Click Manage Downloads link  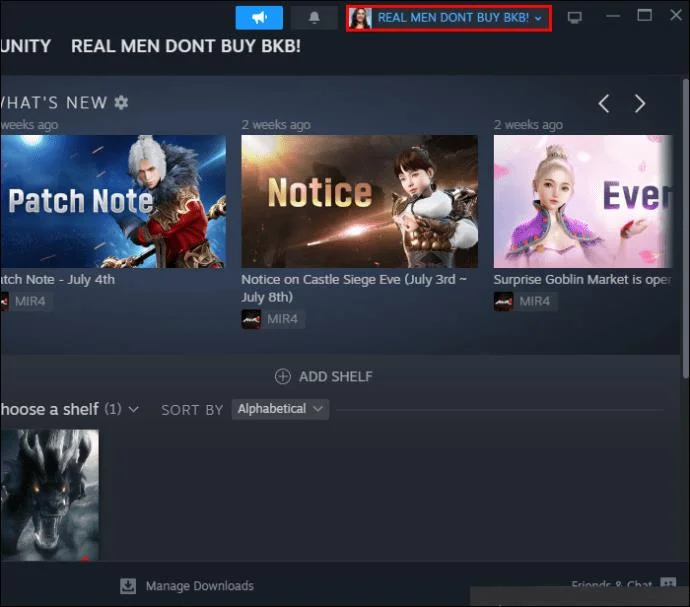(x=200, y=586)
